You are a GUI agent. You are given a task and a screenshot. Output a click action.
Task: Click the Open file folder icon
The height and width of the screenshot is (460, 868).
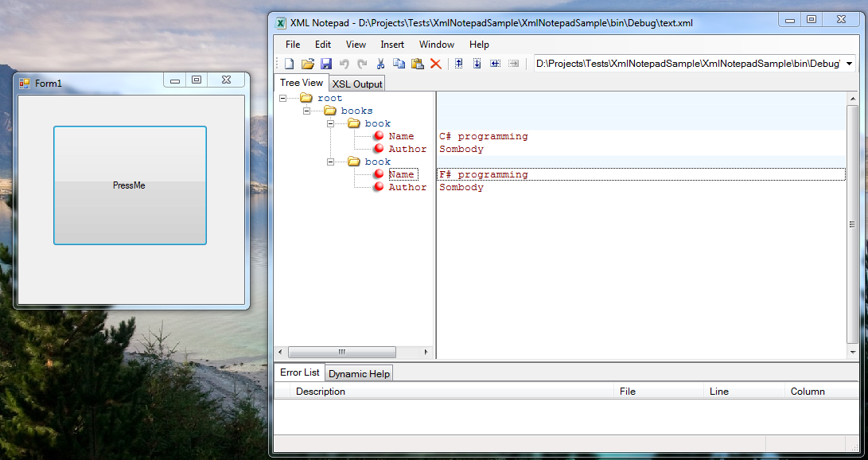point(308,64)
